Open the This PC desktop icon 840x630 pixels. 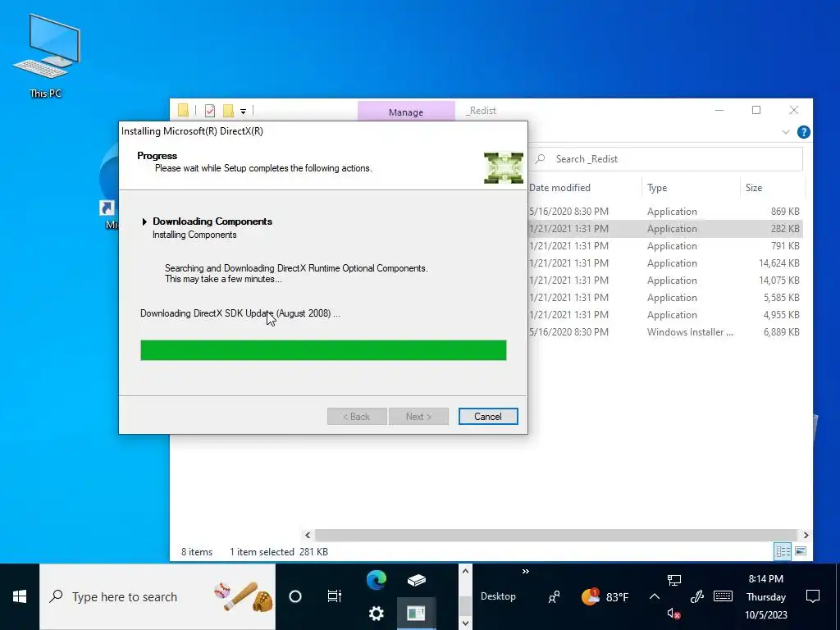pyautogui.click(x=46, y=57)
